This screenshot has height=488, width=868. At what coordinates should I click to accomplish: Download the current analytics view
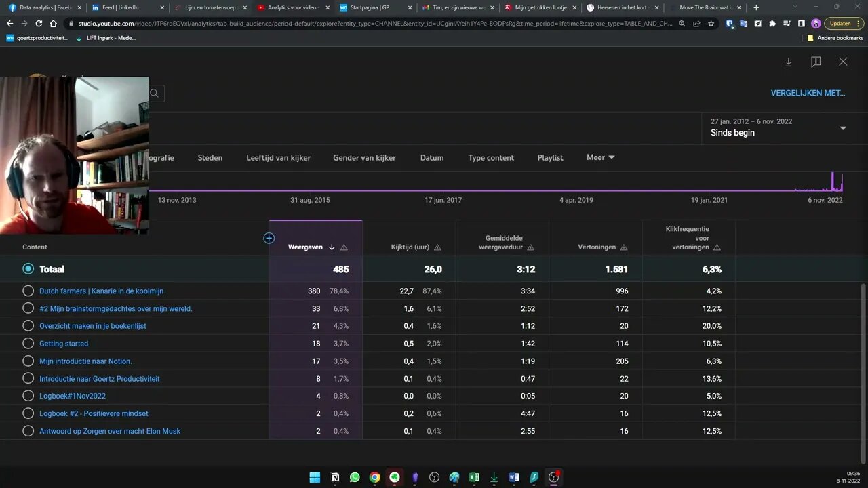pyautogui.click(x=789, y=62)
